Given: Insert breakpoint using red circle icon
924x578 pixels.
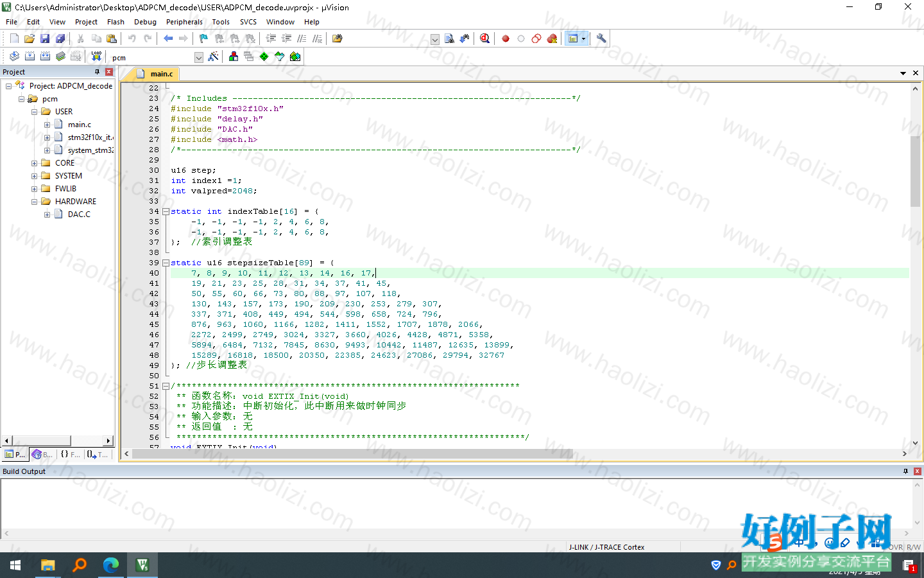Looking at the screenshot, I should pos(506,39).
